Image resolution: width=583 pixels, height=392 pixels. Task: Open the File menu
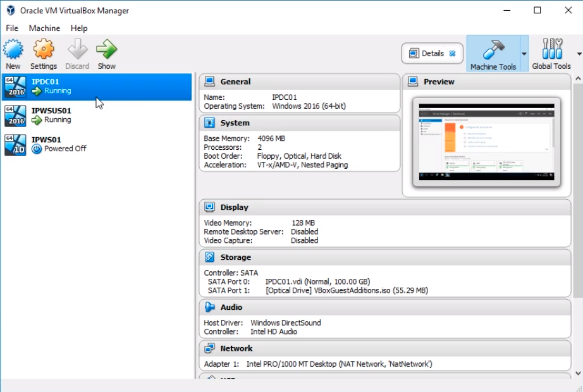(12, 28)
